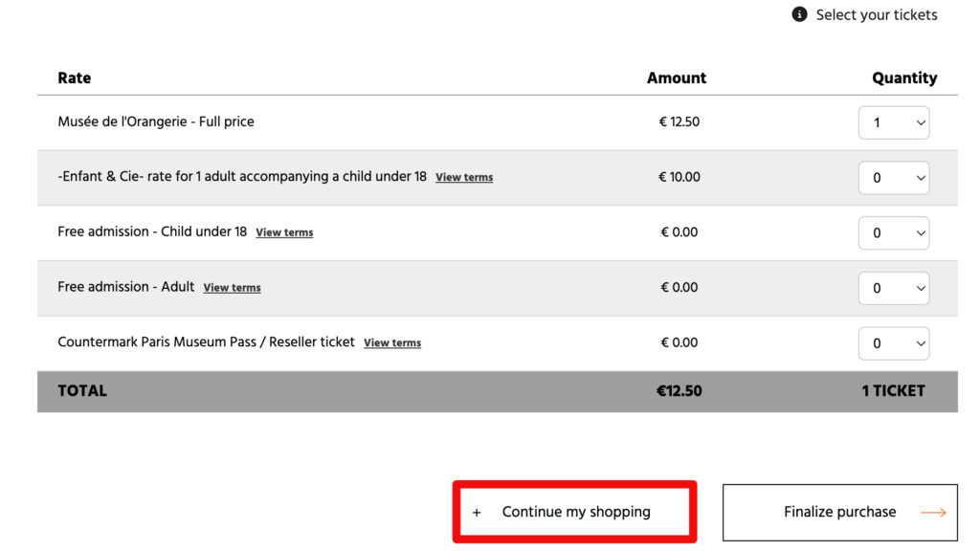980x551 pixels.
Task: View terms for Free admission Child under 18
Action: point(284,232)
